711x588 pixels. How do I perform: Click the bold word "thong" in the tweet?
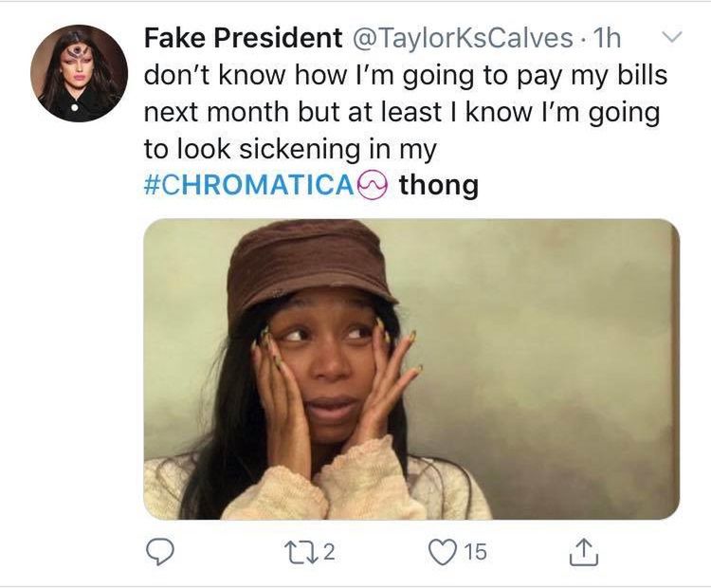pos(438,185)
